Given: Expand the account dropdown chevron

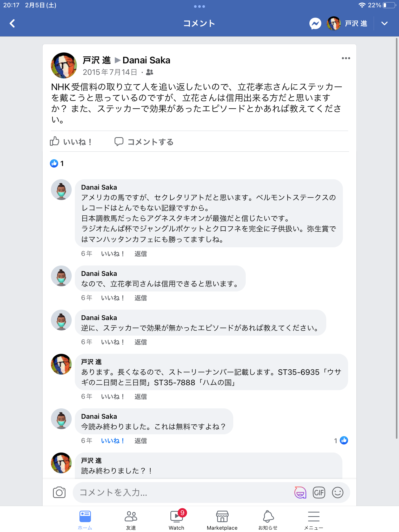Looking at the screenshot, I should click(384, 24).
